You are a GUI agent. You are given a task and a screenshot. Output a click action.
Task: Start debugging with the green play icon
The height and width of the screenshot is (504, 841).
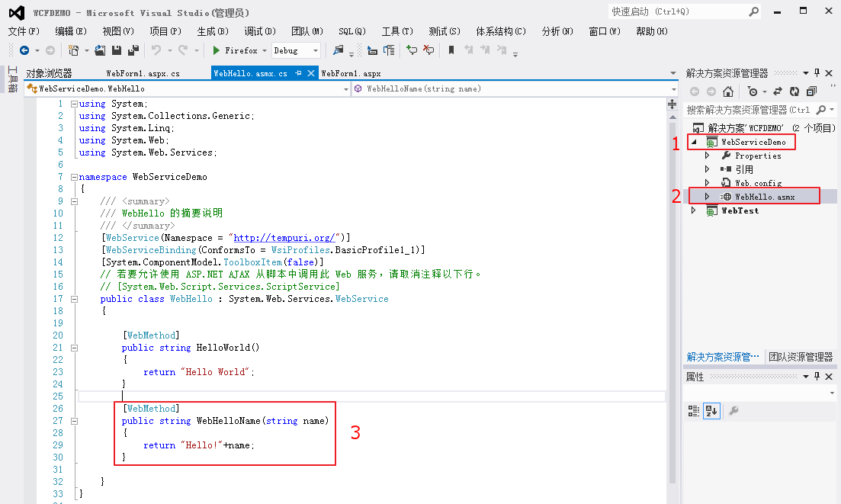pyautogui.click(x=216, y=50)
